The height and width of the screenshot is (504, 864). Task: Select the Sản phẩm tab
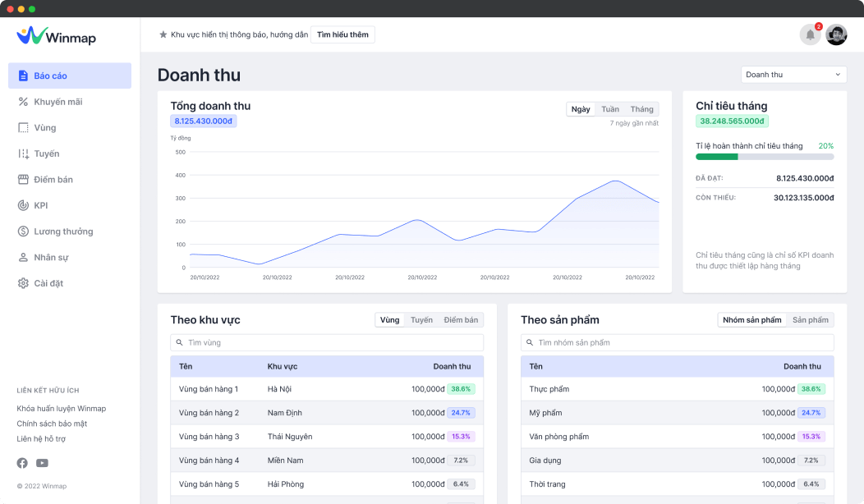[x=810, y=320]
